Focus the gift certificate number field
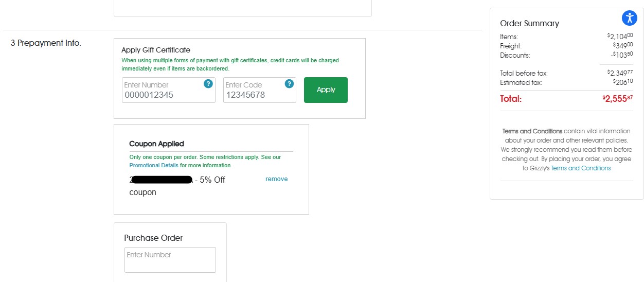The height and width of the screenshot is (282, 644). [x=162, y=95]
